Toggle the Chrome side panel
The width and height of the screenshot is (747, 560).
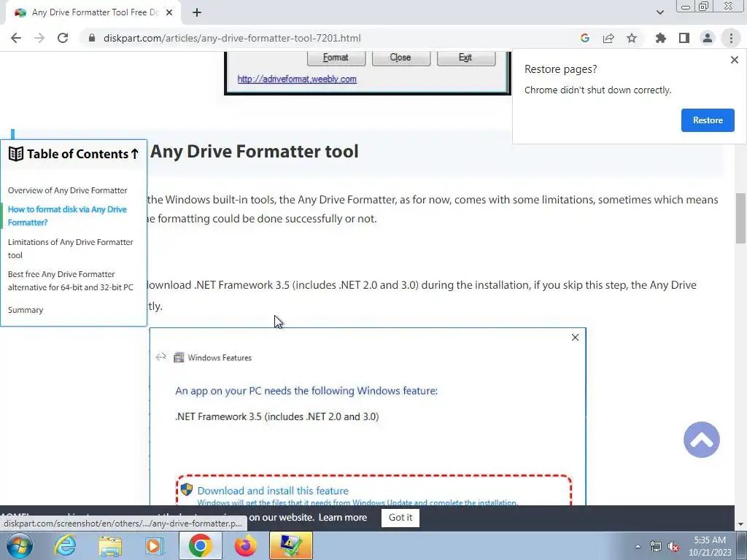tap(684, 38)
